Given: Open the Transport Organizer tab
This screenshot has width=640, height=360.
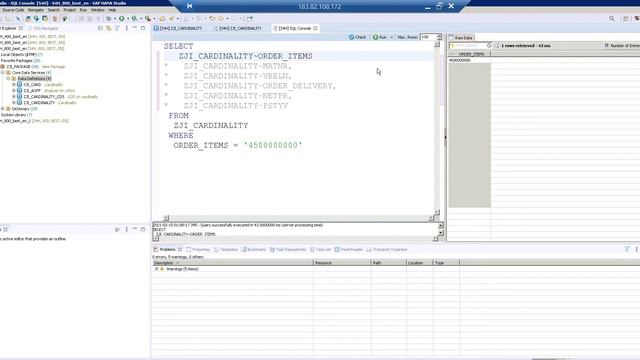Looking at the screenshot, I should (388, 249).
